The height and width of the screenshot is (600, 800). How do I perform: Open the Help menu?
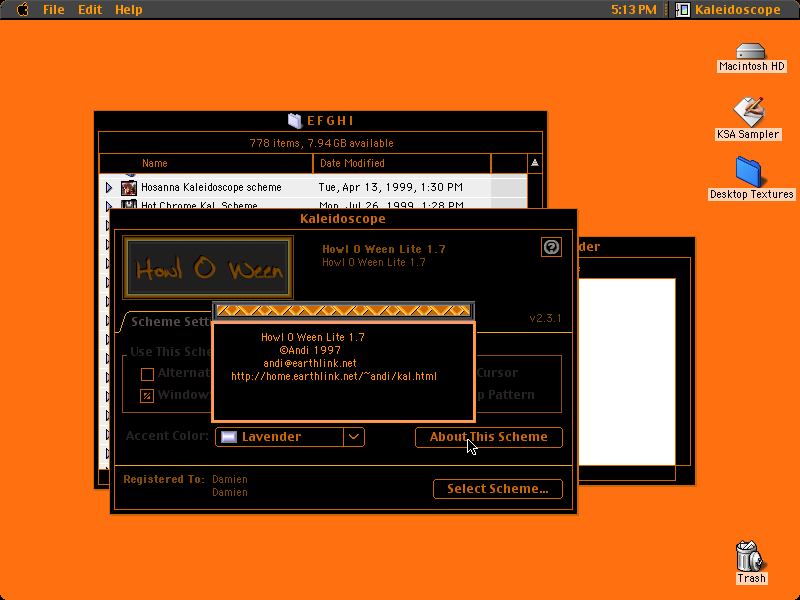coord(129,10)
